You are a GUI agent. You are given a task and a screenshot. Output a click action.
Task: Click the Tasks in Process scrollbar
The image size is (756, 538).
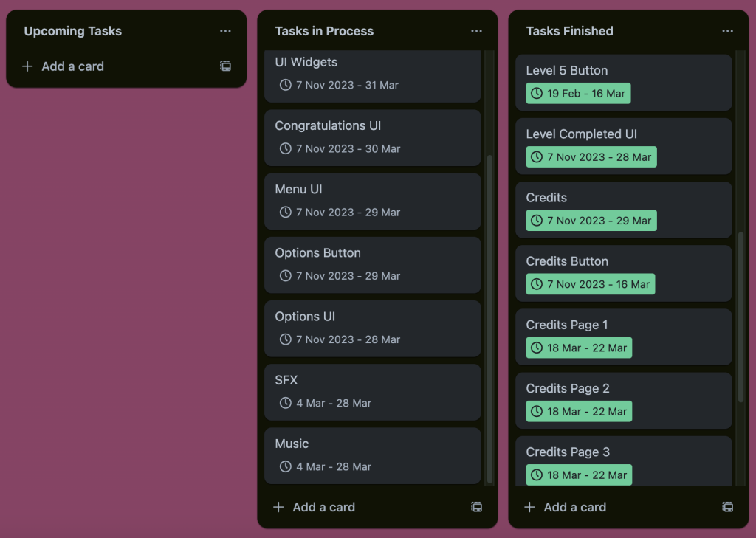(489, 317)
